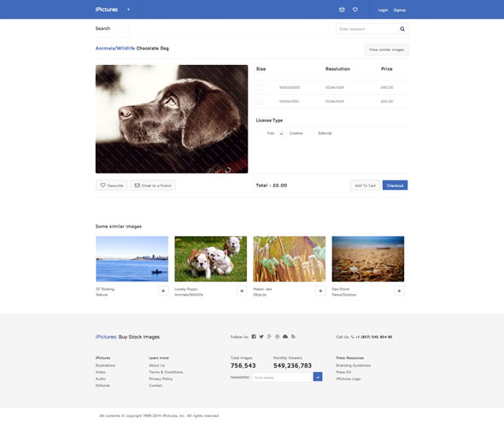
Task: Download the SF Rowing image
Action: click(163, 291)
